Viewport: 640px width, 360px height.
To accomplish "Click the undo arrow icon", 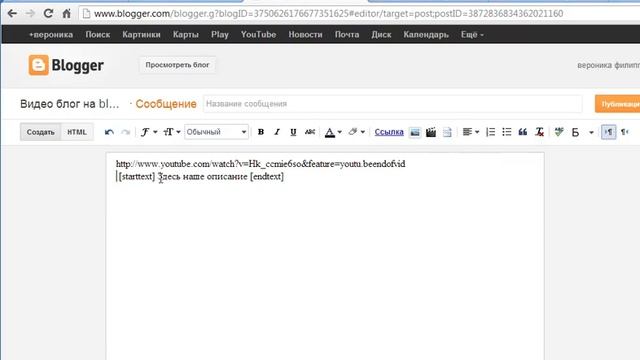I will click(109, 132).
